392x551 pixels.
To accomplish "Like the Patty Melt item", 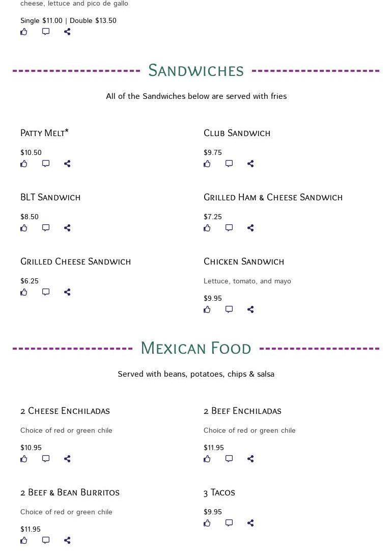I will 24,164.
